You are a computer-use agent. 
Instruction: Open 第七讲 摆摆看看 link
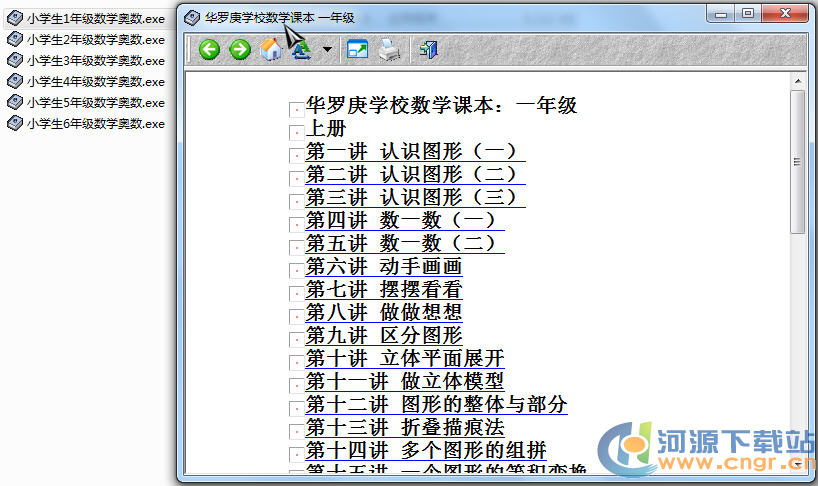(x=384, y=289)
